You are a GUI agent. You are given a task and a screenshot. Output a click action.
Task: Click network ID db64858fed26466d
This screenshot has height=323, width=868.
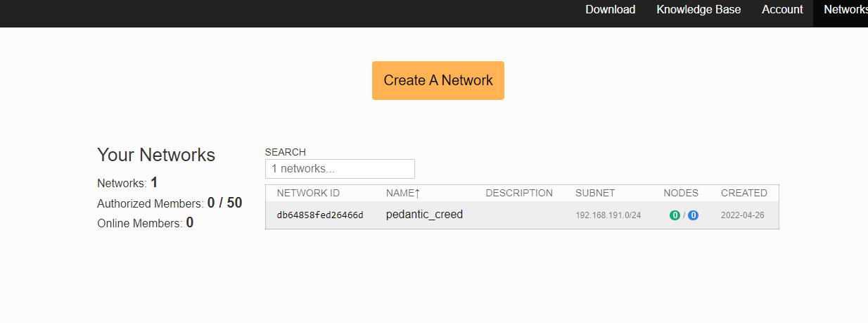point(320,215)
